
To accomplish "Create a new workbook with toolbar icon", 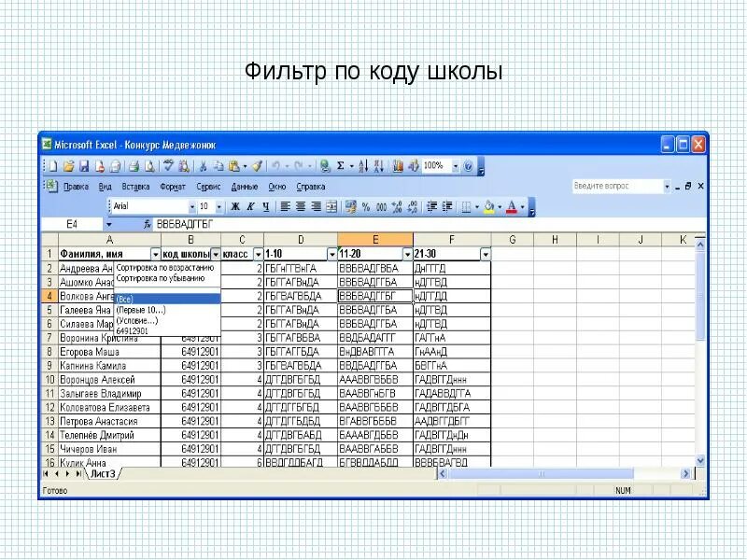I will coord(53,166).
